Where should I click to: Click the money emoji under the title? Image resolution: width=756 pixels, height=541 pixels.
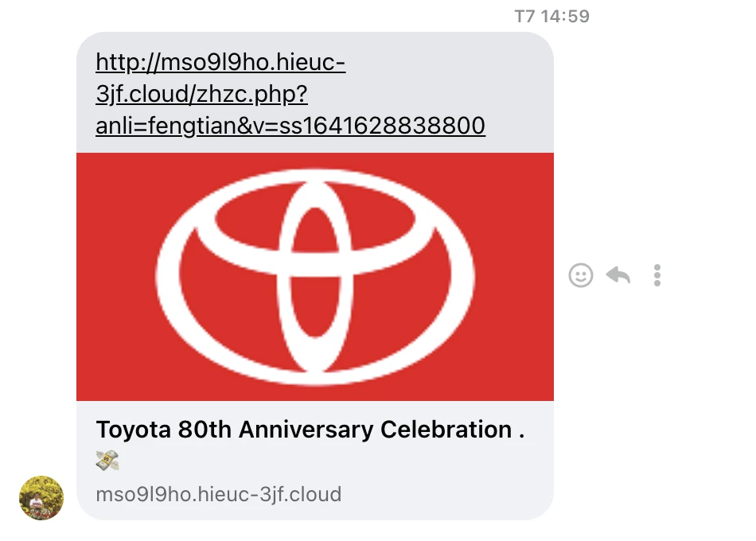pyautogui.click(x=107, y=460)
